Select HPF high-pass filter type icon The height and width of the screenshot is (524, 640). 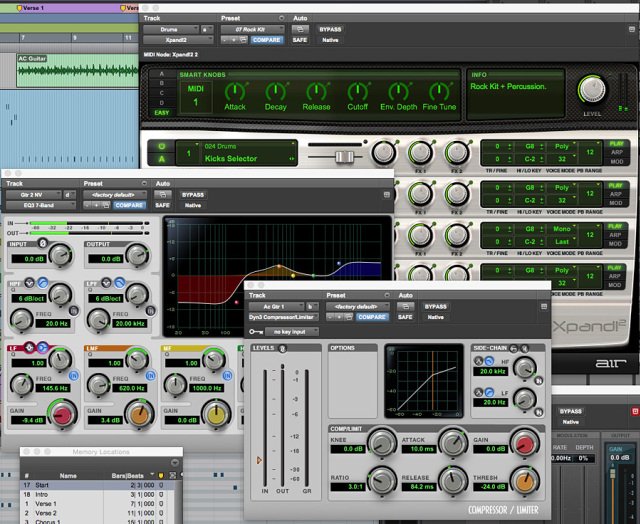point(42,282)
